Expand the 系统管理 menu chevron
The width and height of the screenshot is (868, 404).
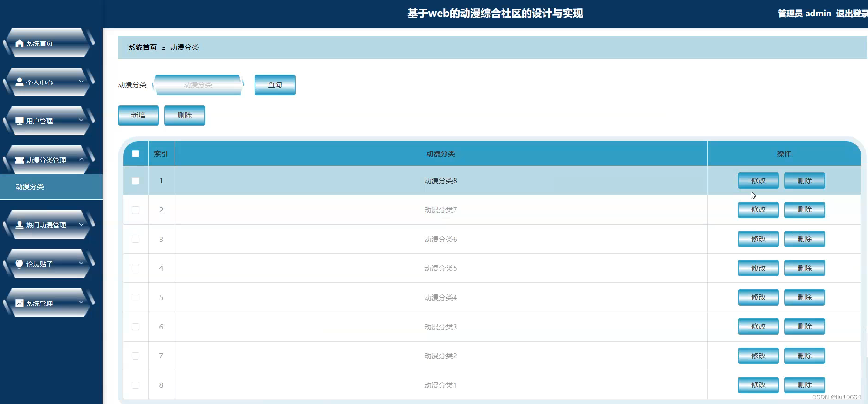tap(81, 302)
